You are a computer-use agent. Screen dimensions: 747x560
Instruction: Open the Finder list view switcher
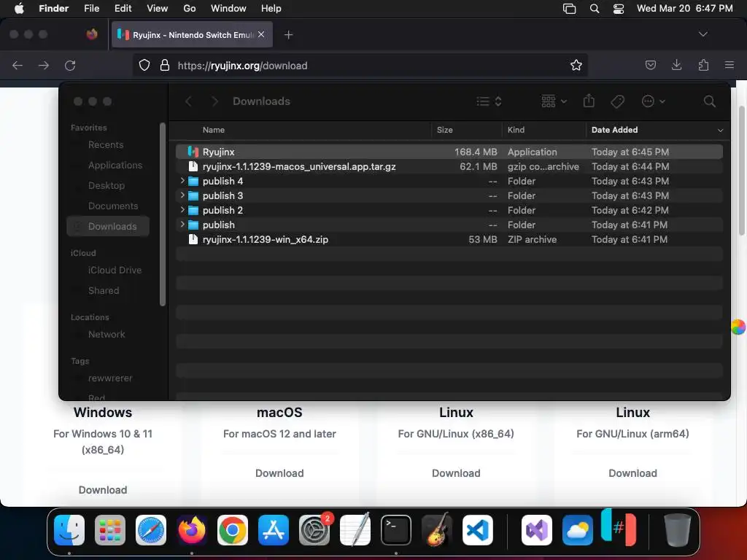(x=489, y=101)
